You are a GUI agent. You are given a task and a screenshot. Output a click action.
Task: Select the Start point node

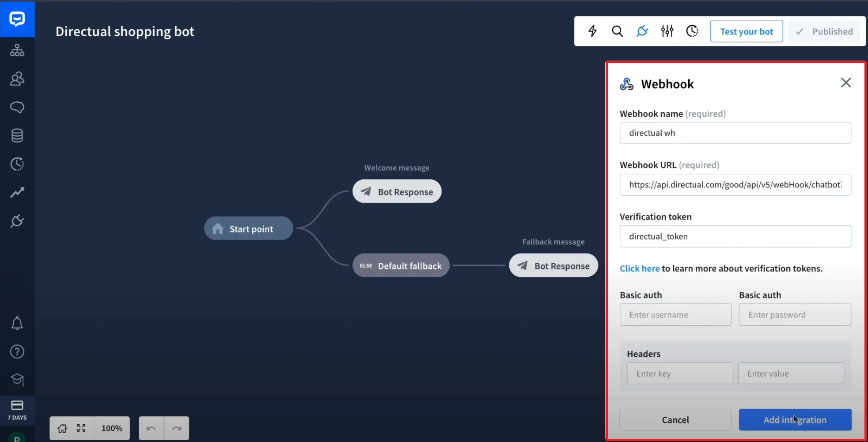pyautogui.click(x=248, y=229)
